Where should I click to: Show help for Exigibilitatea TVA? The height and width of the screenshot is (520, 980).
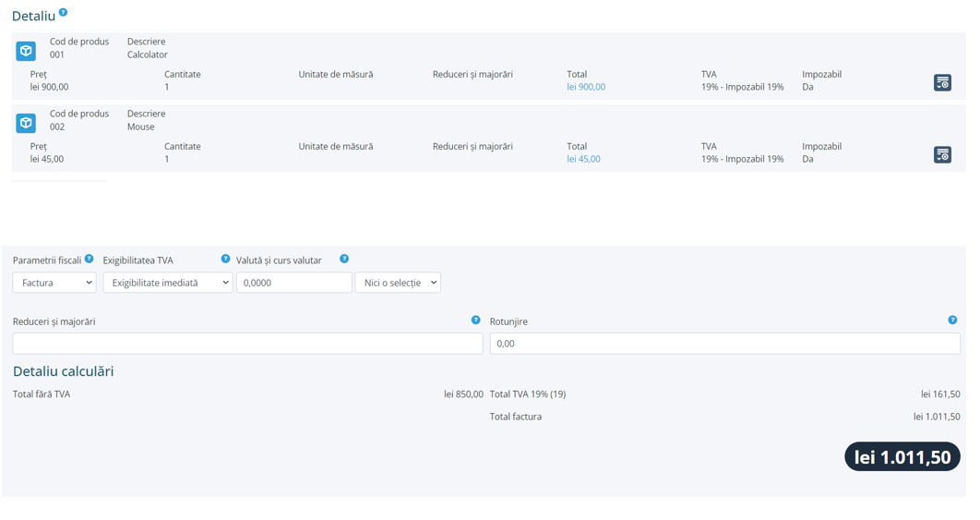tap(225, 260)
